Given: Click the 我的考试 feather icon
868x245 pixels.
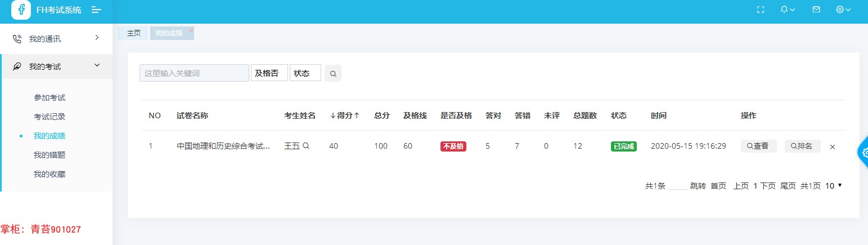Looking at the screenshot, I should pyautogui.click(x=17, y=66).
